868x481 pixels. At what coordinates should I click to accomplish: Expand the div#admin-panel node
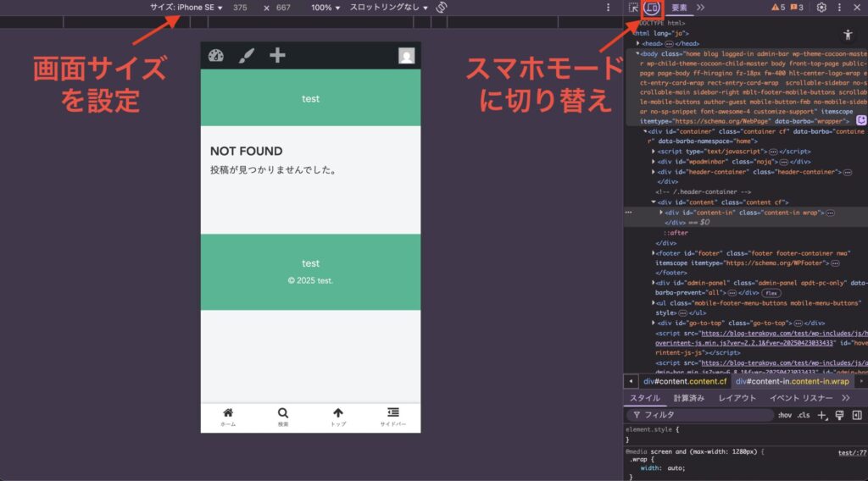(654, 283)
